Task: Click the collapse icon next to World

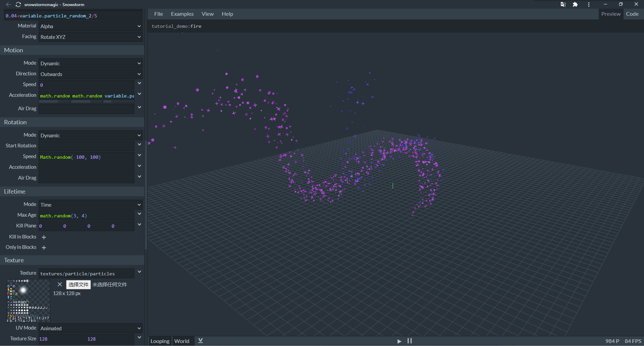Action: tap(201, 341)
